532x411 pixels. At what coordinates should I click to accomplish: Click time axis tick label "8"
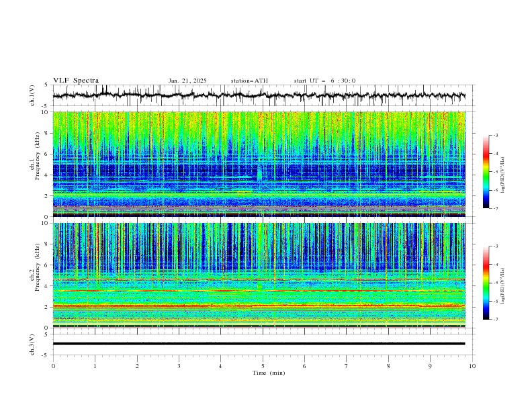[388, 366]
